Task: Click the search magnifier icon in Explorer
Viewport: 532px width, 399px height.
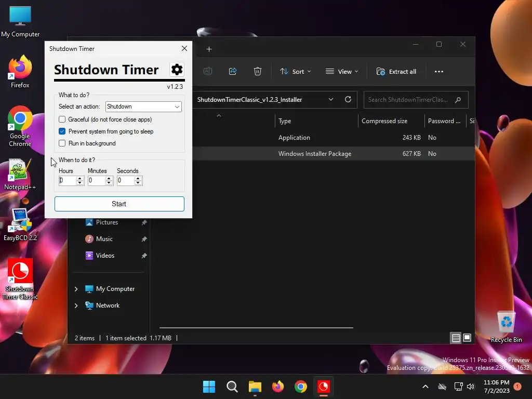Action: click(458, 100)
